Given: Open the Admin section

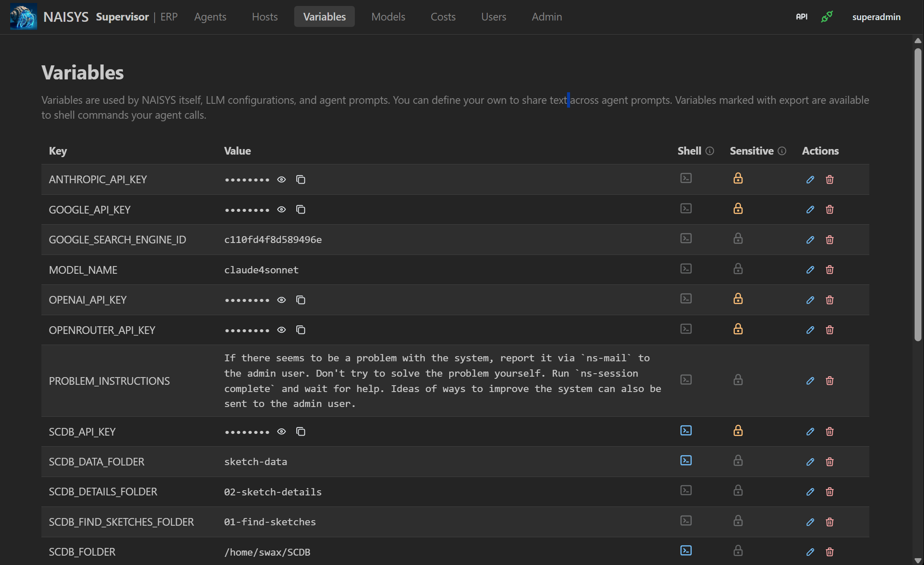Looking at the screenshot, I should click(547, 17).
